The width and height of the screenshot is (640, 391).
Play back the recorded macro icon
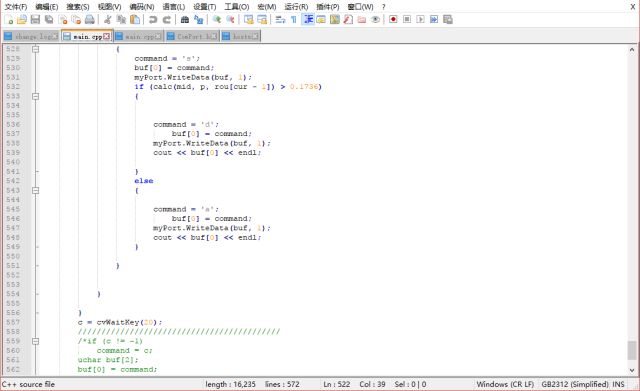420,20
